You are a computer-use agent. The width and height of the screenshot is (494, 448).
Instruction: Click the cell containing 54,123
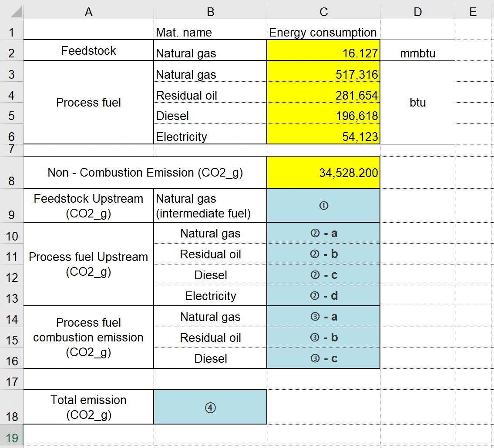click(x=323, y=134)
